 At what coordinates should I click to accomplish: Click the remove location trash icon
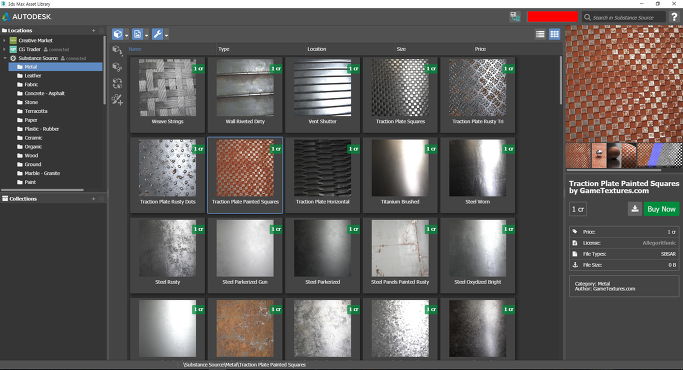point(101,31)
